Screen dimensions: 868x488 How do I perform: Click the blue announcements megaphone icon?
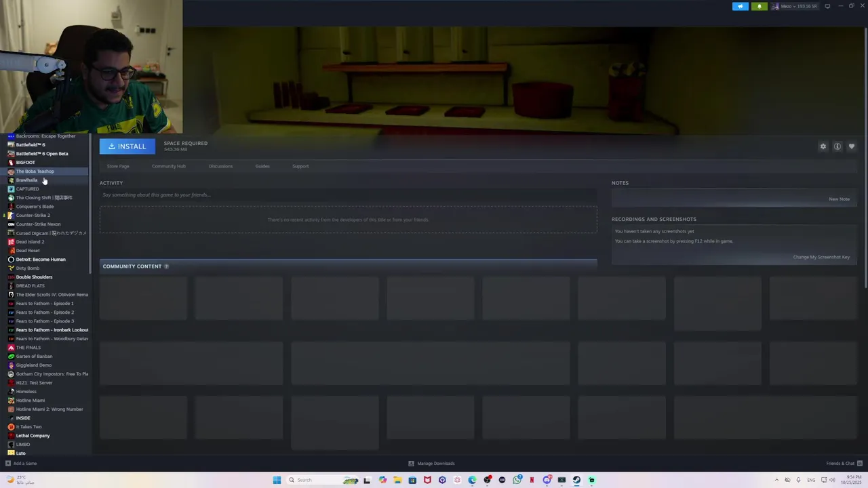pos(741,6)
